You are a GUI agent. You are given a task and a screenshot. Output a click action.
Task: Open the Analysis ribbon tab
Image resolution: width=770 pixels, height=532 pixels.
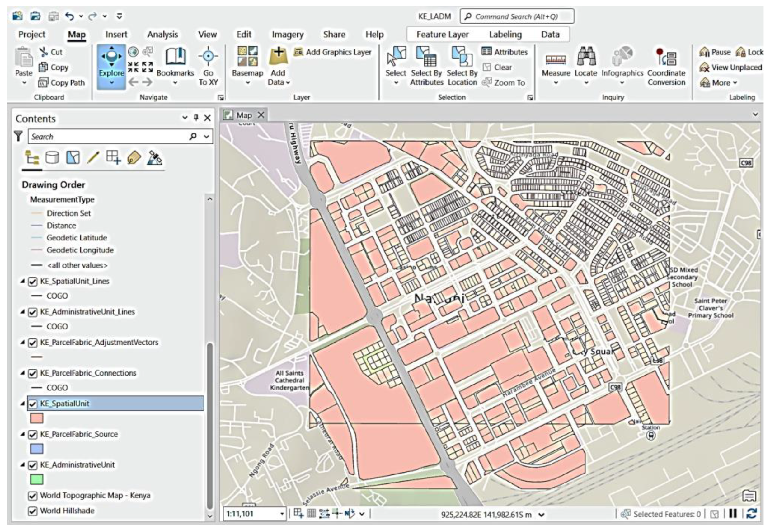(x=162, y=34)
